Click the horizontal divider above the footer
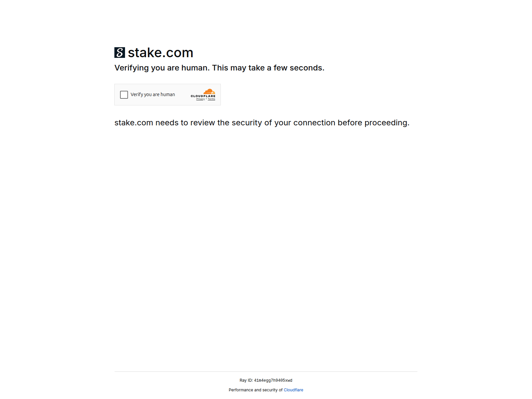 point(266,371)
